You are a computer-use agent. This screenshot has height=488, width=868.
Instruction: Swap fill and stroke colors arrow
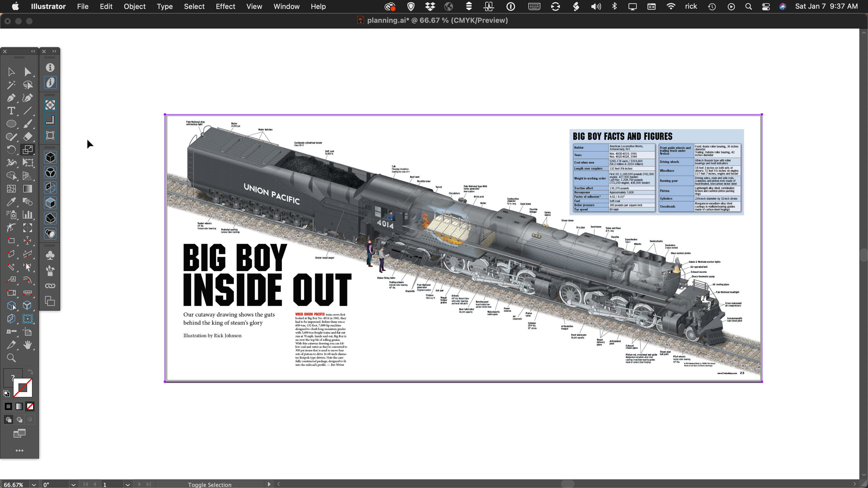click(30, 372)
